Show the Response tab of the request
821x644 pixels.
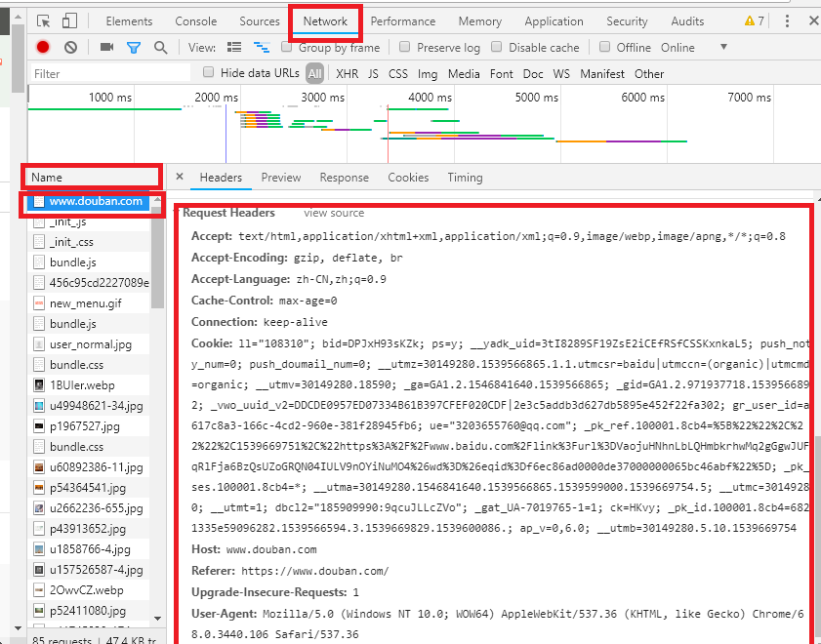click(x=344, y=178)
